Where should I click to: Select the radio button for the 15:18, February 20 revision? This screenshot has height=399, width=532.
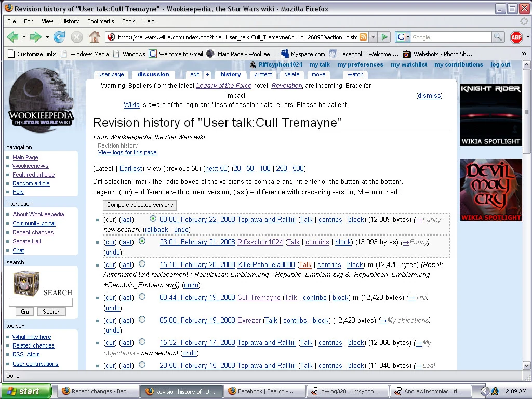142,264
